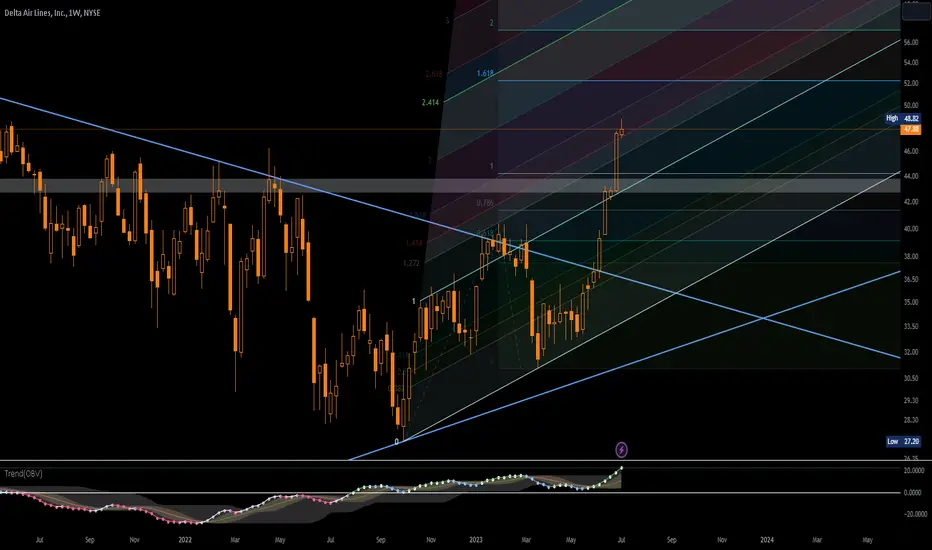Click the 2024 label on time axis

(x=767, y=540)
